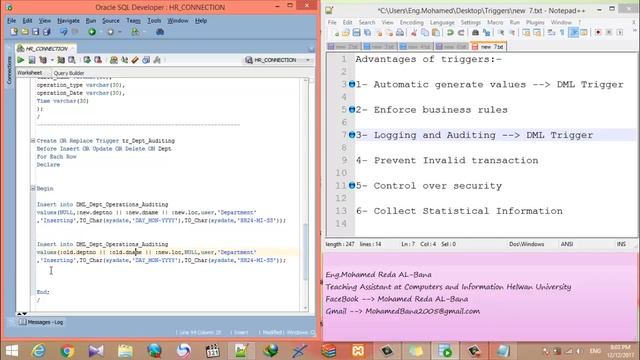Open dropdown arrow beside grey Forward button

pyautogui.click(x=120, y=32)
